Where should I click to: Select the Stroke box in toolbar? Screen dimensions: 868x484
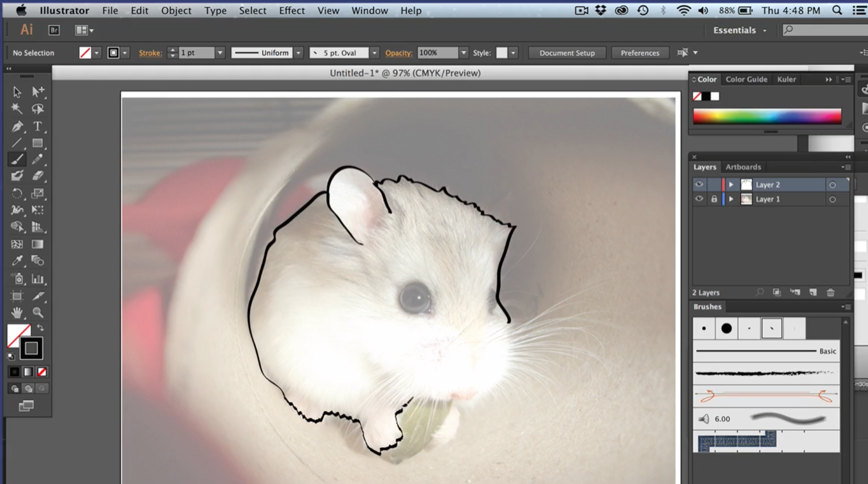pos(31,348)
